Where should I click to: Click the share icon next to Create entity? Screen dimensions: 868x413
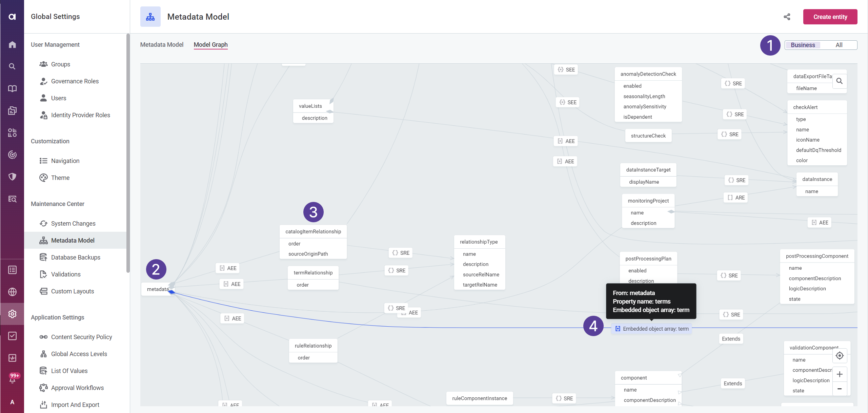787,17
